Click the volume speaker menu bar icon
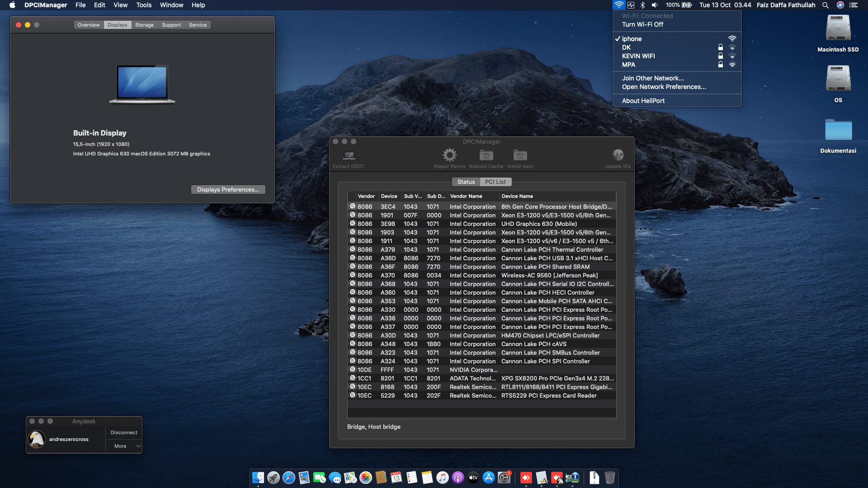 (x=654, y=5)
